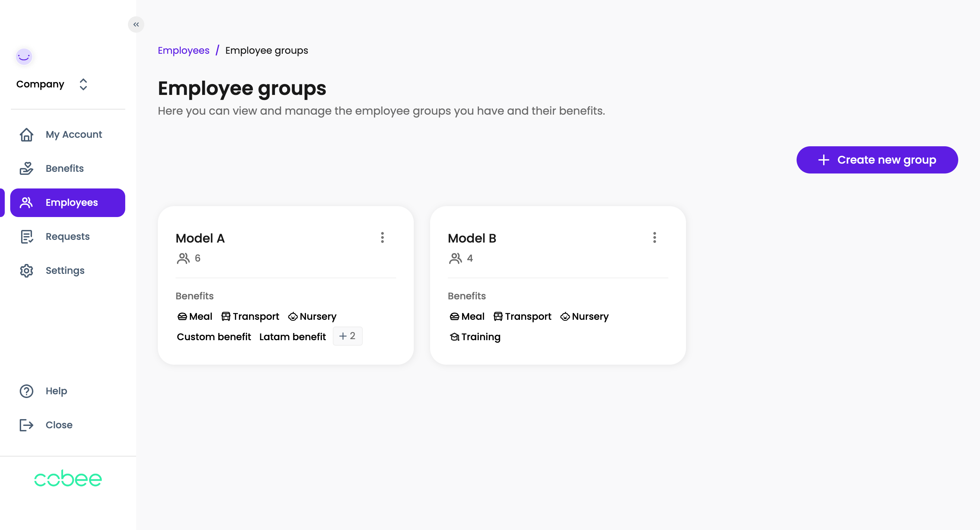This screenshot has height=530, width=980.
Task: Collapse the sidebar with double-chevron button
Action: coord(136,25)
